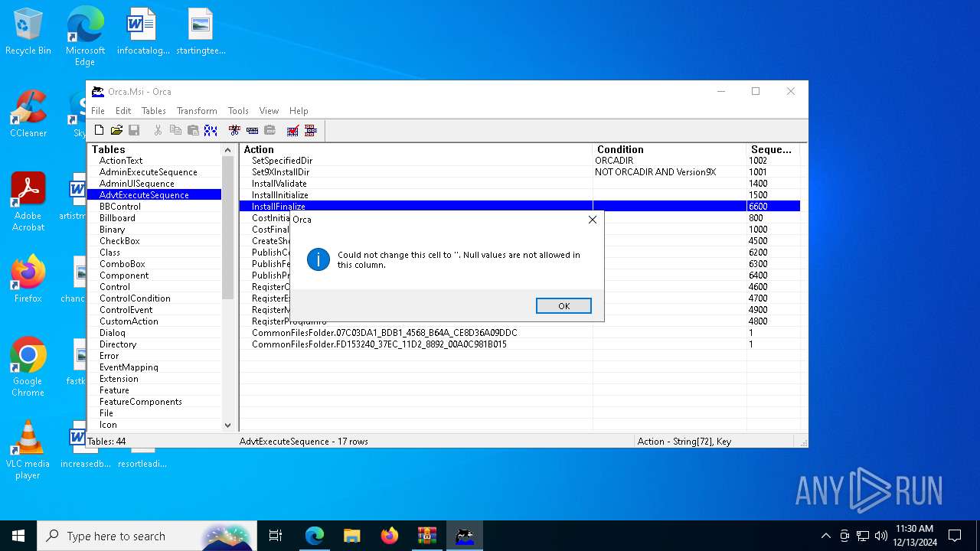Select the Microsoft Edge desktop shortcut
This screenshot has height=551, width=980.
point(85,36)
